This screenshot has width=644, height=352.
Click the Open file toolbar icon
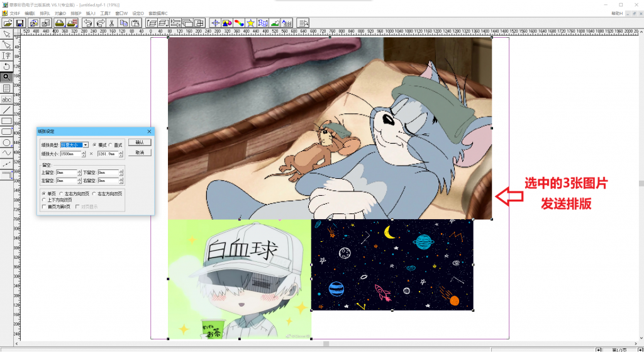pyautogui.click(x=8, y=23)
